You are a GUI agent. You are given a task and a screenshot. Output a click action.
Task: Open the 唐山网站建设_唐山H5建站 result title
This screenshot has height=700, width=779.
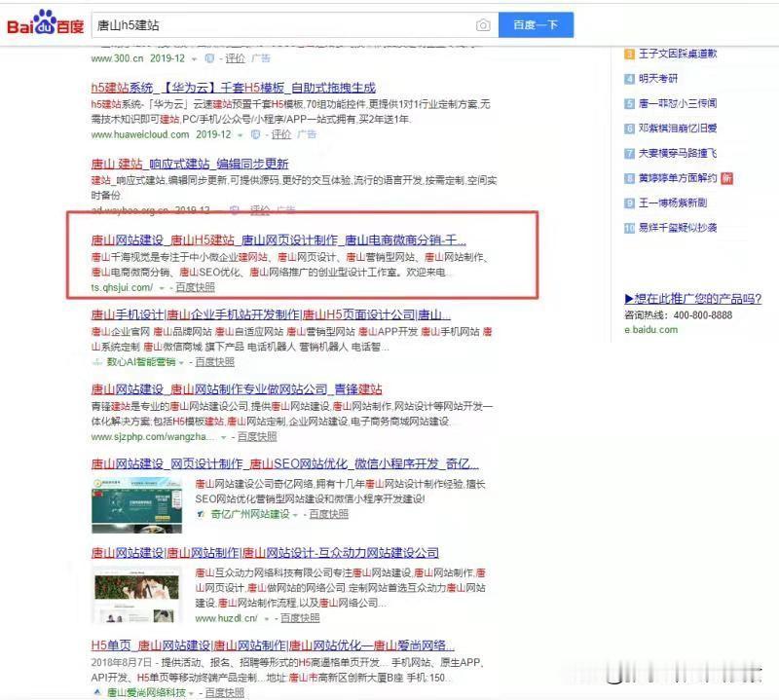278,239
